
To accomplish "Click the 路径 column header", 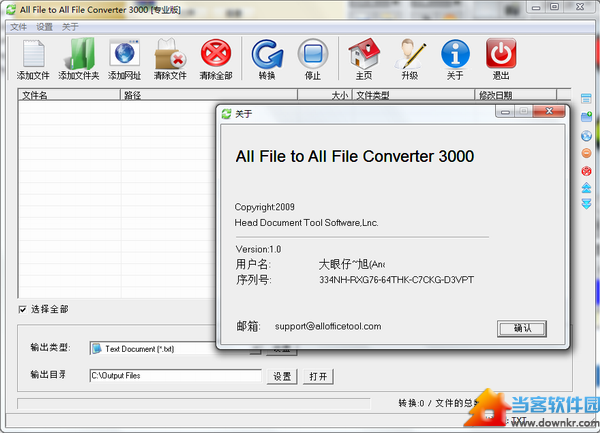I will [209, 95].
